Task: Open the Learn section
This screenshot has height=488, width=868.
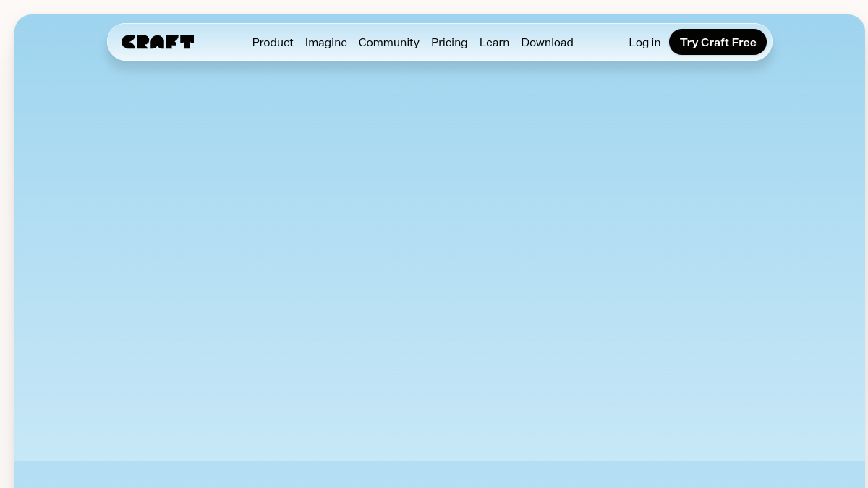Action: point(494,43)
